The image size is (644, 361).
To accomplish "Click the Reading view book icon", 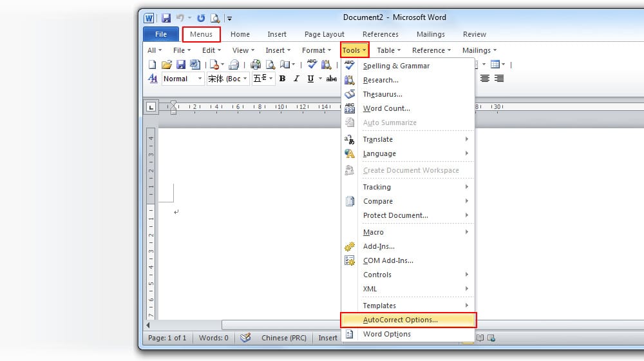I will click(x=285, y=64).
